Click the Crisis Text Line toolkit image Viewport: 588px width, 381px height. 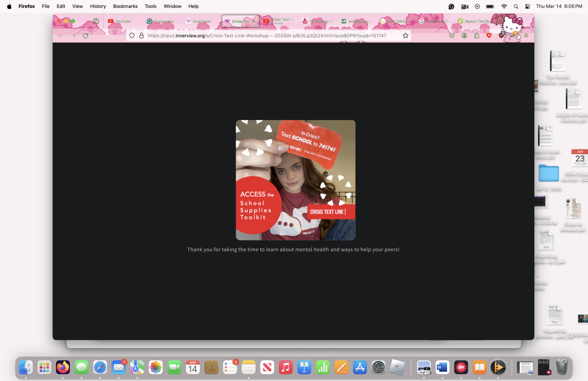pyautogui.click(x=295, y=180)
